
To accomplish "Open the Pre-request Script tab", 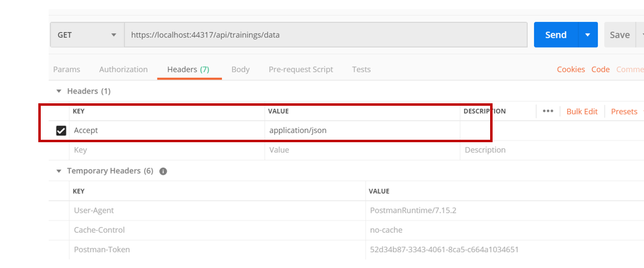I will (x=300, y=69).
